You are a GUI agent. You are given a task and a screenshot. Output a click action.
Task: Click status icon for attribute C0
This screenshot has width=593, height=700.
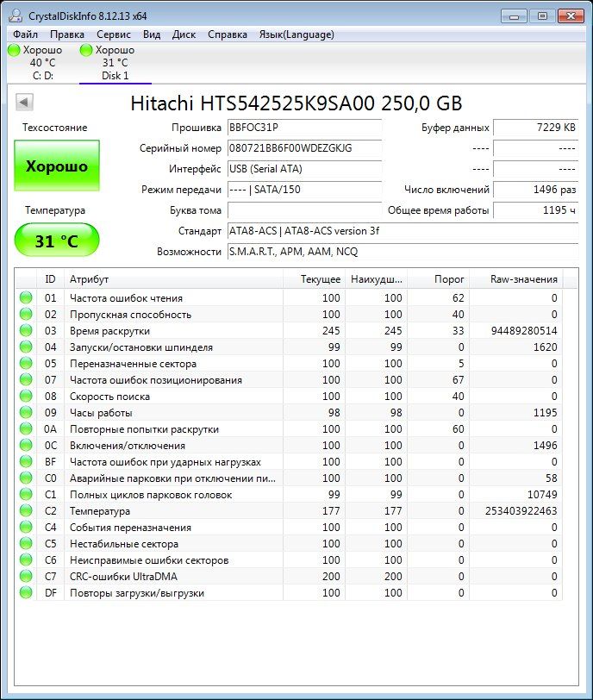(26, 478)
